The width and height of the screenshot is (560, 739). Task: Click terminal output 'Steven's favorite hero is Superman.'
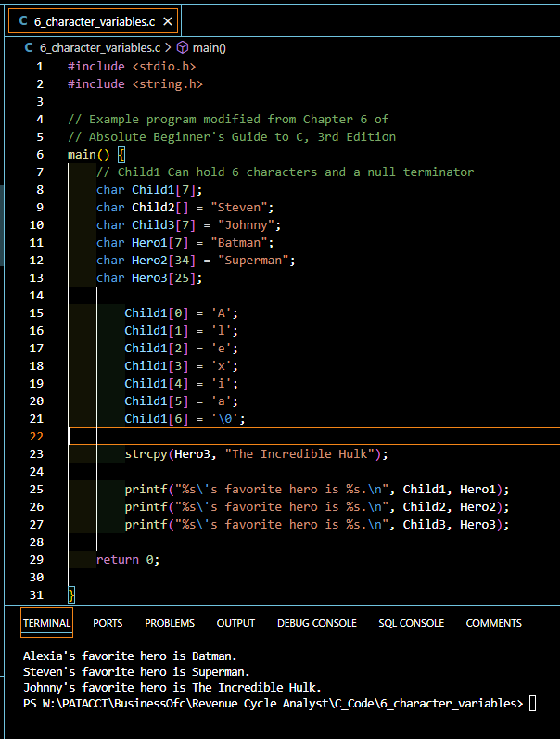click(x=136, y=671)
